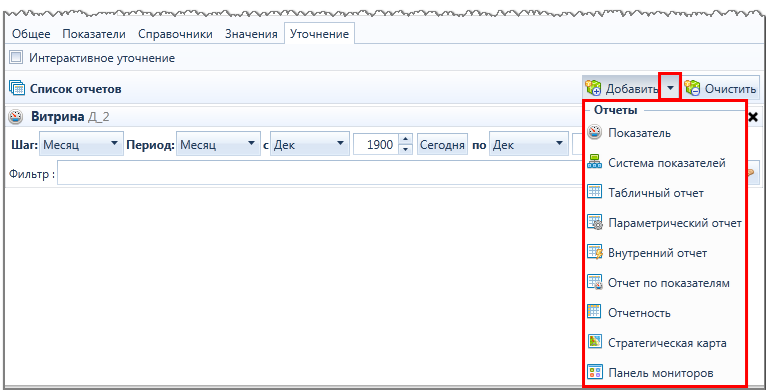Open the Справочники tab

coord(175,34)
